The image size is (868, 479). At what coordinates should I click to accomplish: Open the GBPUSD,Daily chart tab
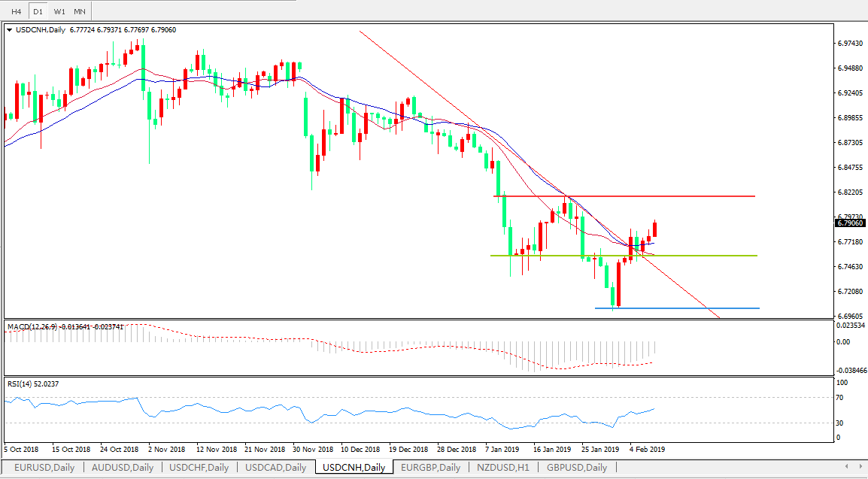pyautogui.click(x=576, y=468)
